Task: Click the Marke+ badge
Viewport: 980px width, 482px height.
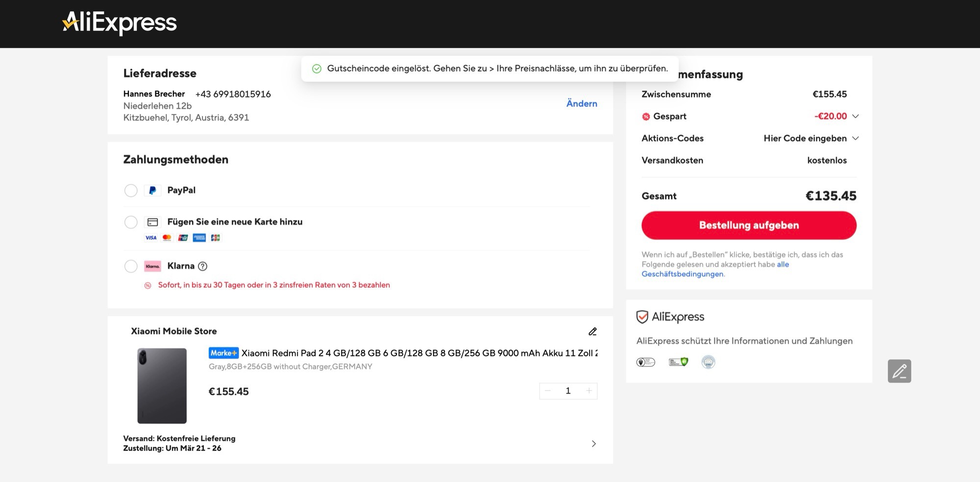Action: tap(223, 353)
